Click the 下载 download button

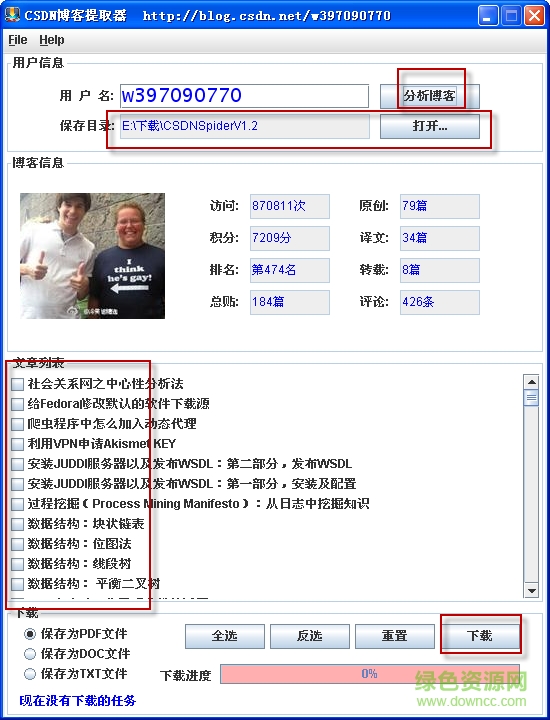click(x=480, y=636)
